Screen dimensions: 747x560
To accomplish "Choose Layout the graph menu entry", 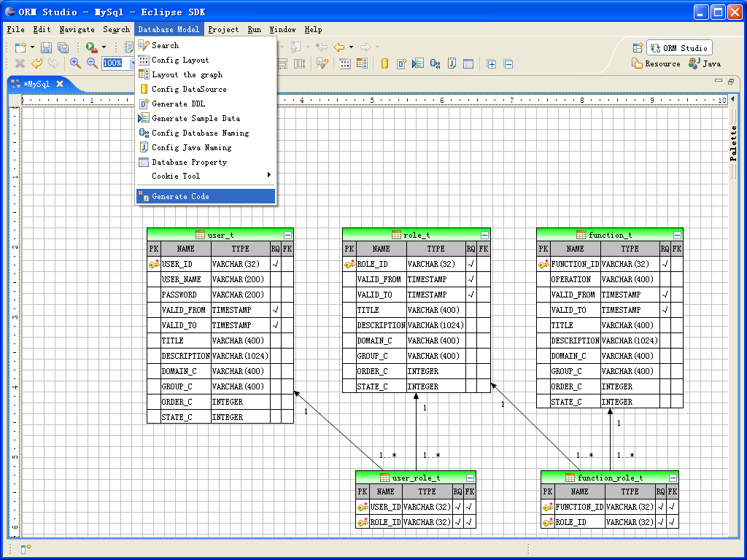I will tap(205, 75).
